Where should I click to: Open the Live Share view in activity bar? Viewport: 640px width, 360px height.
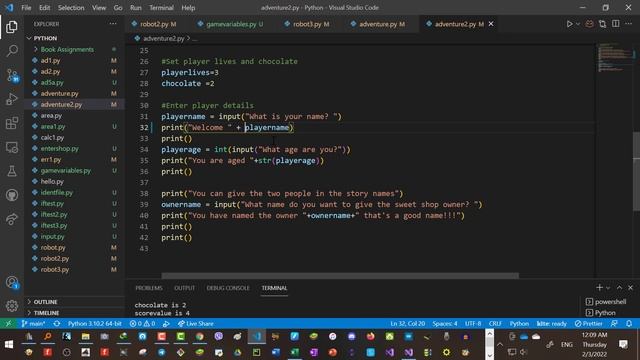[12, 219]
